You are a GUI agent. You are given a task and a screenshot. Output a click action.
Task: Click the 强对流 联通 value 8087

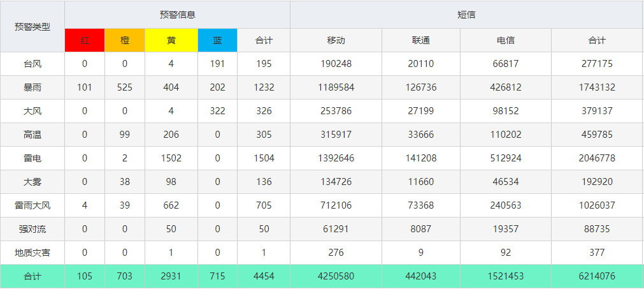pos(421,229)
